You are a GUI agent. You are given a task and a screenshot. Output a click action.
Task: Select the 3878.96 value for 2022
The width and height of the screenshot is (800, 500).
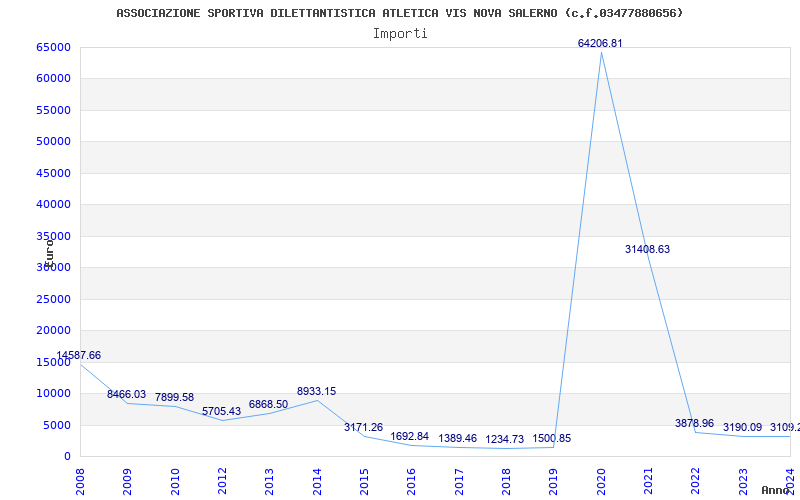[x=694, y=423]
